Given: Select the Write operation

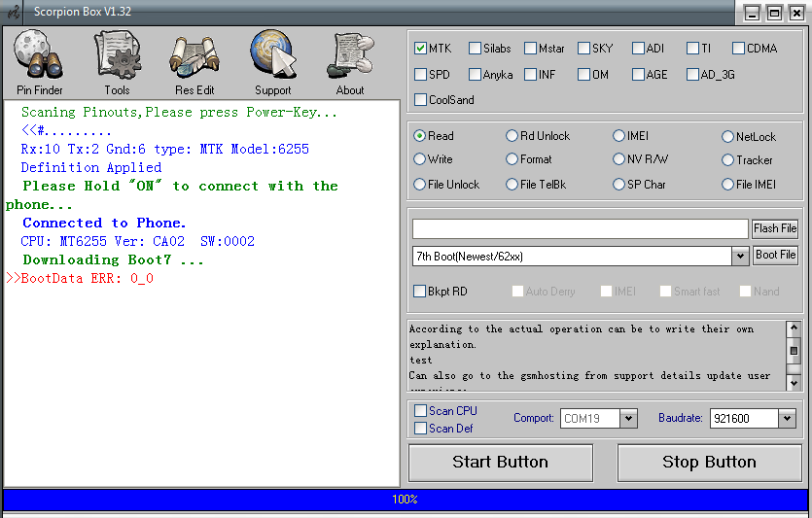Looking at the screenshot, I should click(419, 158).
